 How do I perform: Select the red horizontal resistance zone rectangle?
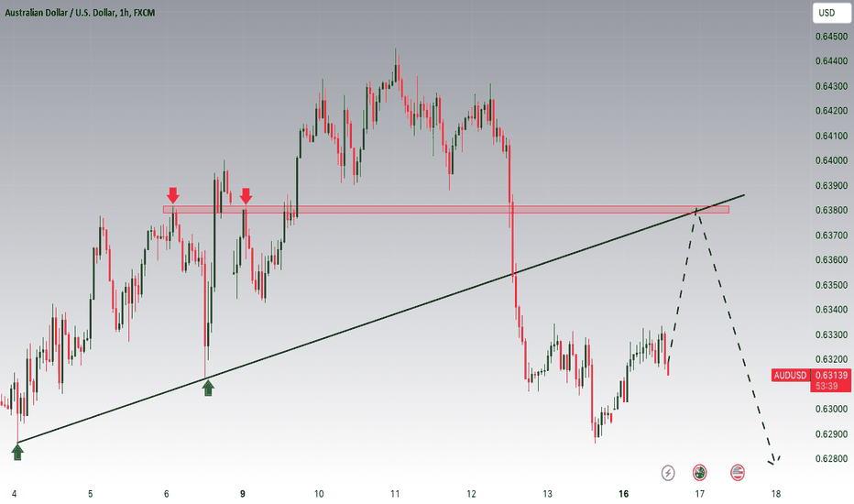click(x=445, y=209)
